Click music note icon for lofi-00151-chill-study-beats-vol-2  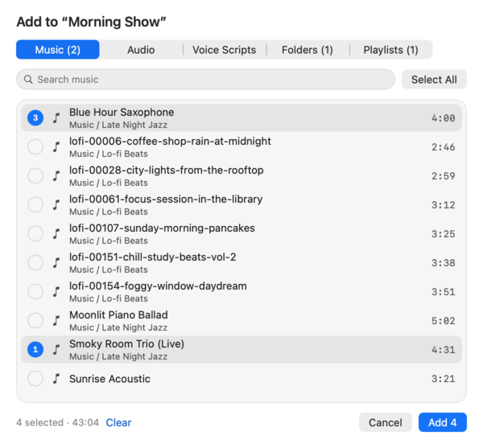click(56, 262)
